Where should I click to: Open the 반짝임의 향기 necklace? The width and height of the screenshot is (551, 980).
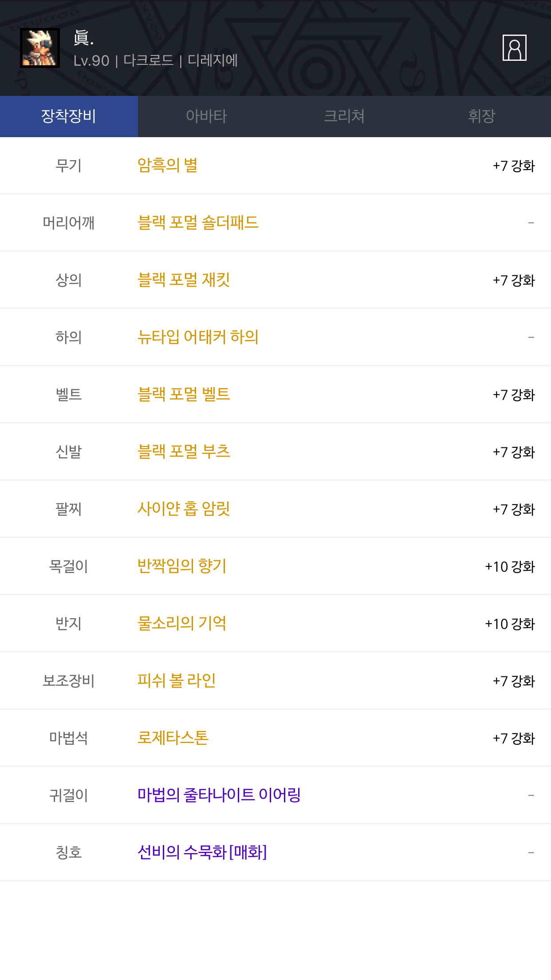182,566
